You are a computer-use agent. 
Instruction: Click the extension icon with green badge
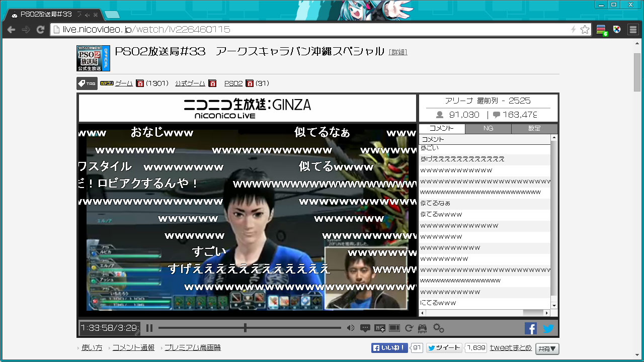602,30
